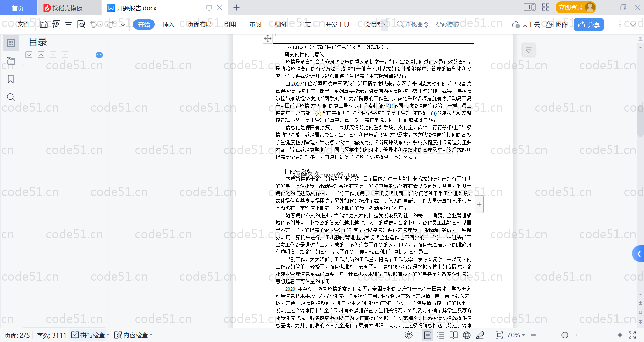This screenshot has width=644, height=342.
Task: Switch to the 找稻壳模板 tab
Action: click(68, 8)
